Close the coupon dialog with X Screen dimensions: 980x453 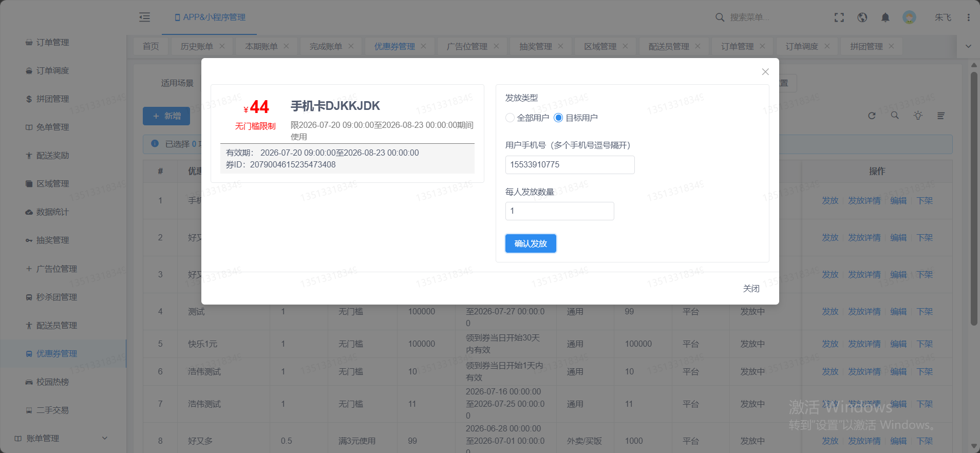(765, 72)
